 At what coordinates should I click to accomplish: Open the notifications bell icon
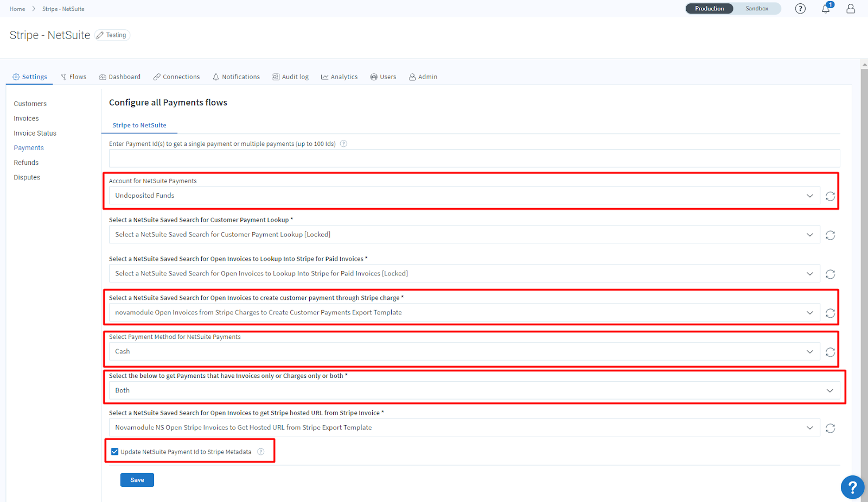click(826, 9)
